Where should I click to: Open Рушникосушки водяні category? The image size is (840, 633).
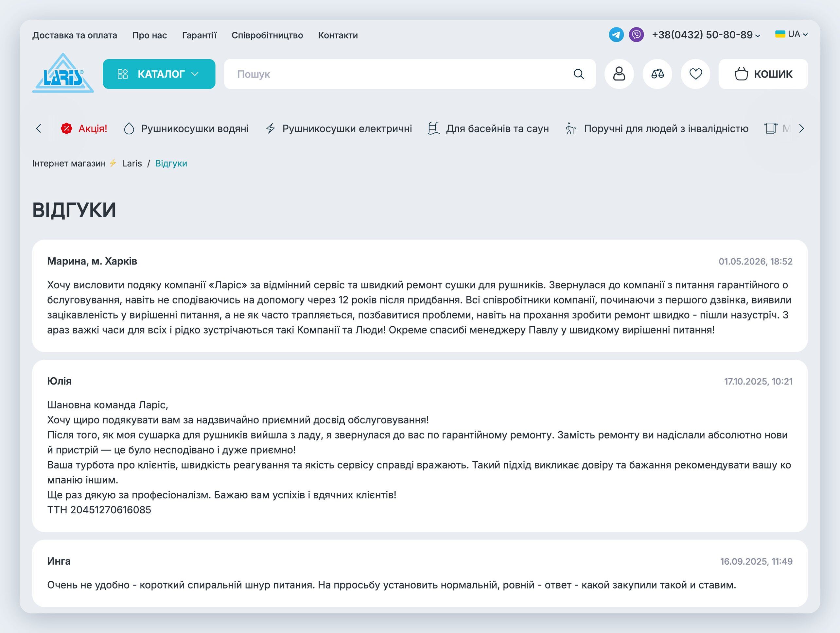pos(186,128)
